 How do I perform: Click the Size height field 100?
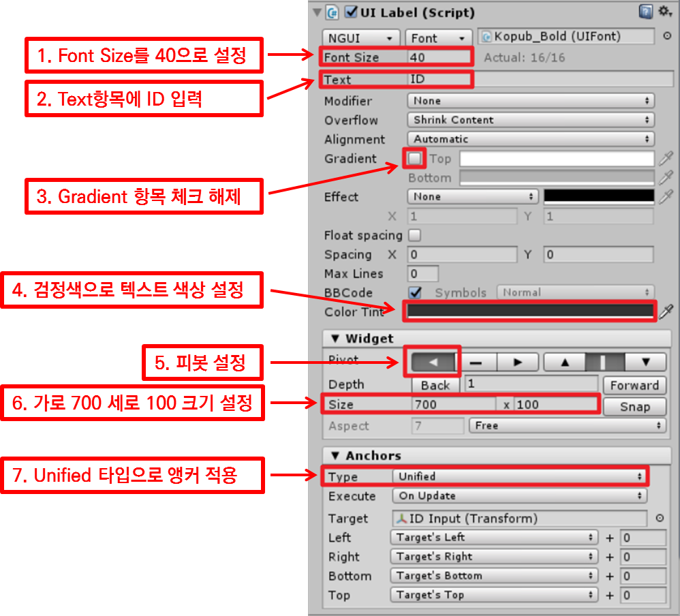click(x=557, y=404)
